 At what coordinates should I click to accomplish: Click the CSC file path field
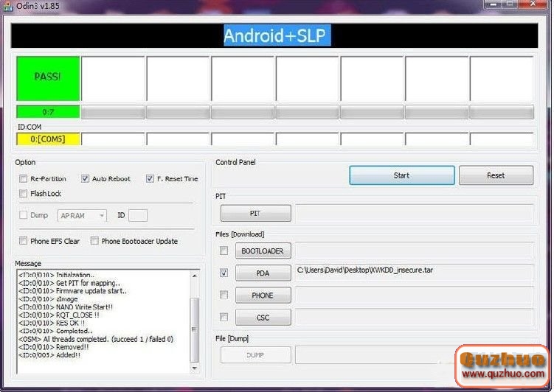pos(415,318)
